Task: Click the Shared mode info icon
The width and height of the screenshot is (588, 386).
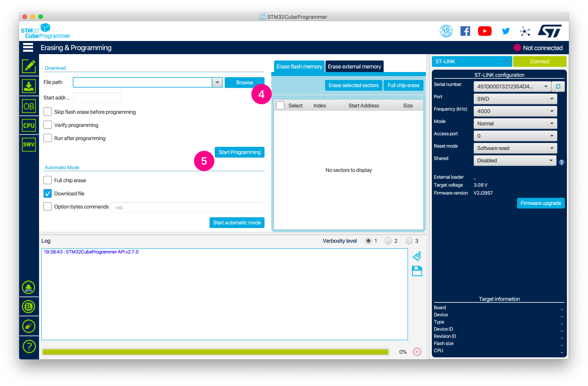Action: tap(562, 162)
